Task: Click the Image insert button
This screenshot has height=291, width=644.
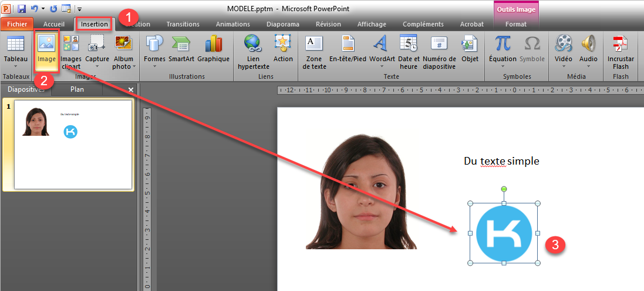Action: coord(46,51)
